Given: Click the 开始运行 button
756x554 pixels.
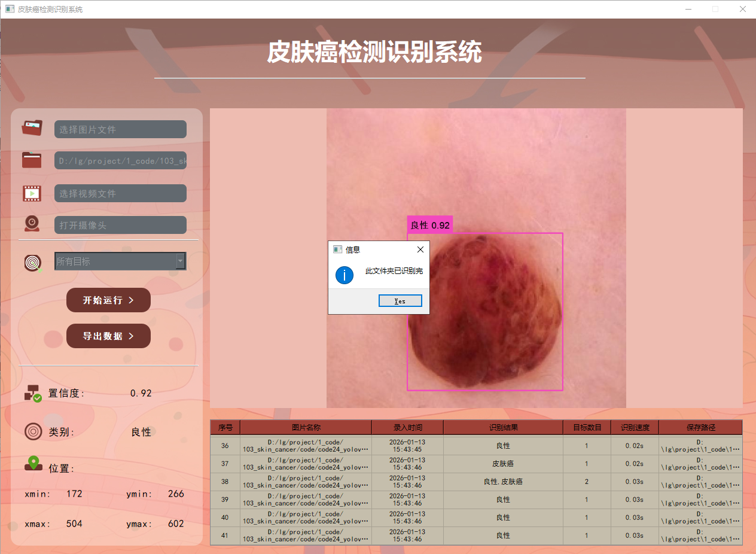Looking at the screenshot, I should coord(108,300).
